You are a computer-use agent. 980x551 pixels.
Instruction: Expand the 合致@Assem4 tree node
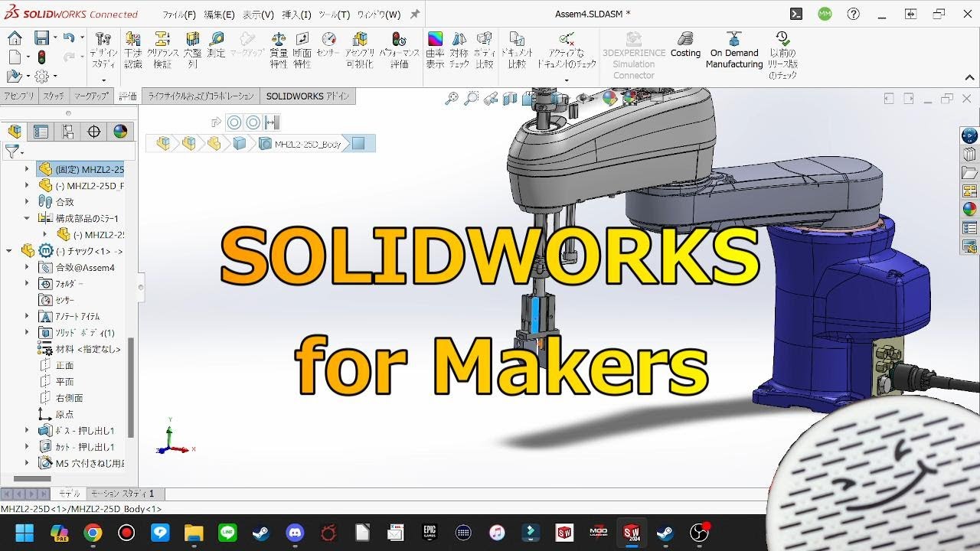(x=27, y=267)
